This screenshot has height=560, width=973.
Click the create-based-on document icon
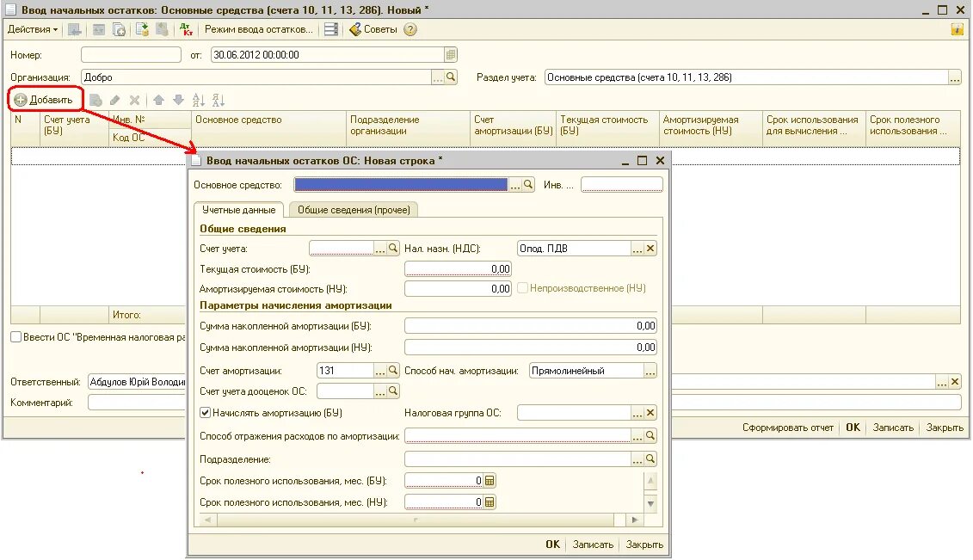coord(119,29)
